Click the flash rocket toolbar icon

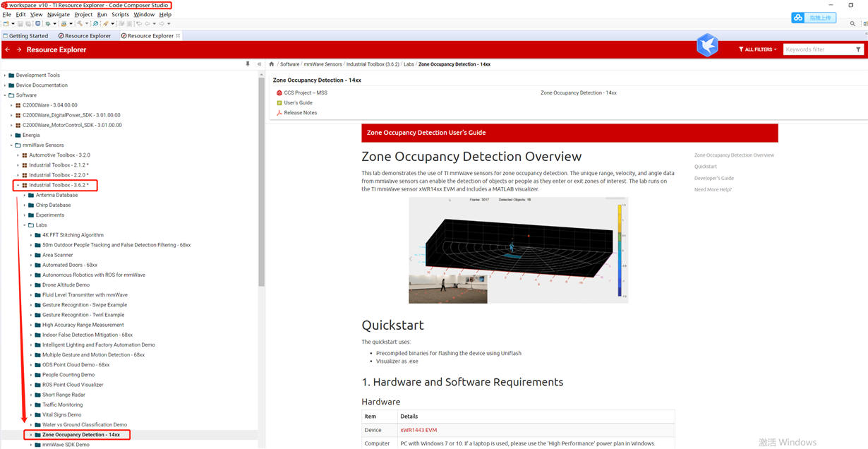[105, 23]
